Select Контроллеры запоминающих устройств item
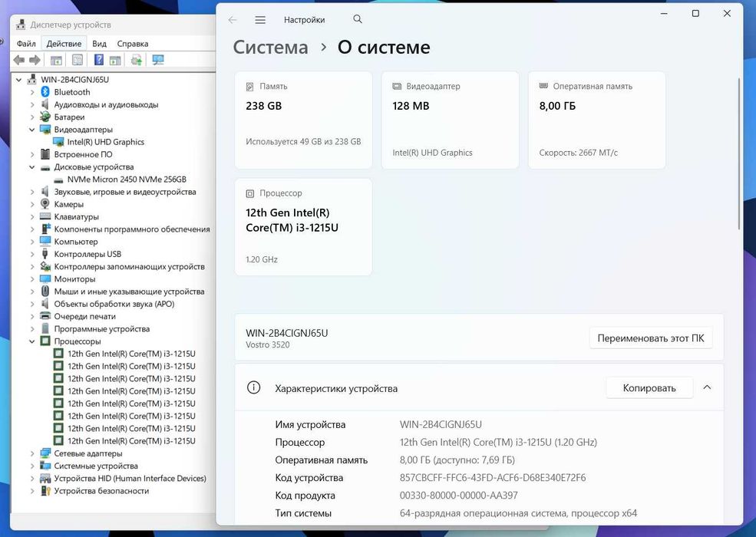The width and height of the screenshot is (756, 537). click(129, 266)
